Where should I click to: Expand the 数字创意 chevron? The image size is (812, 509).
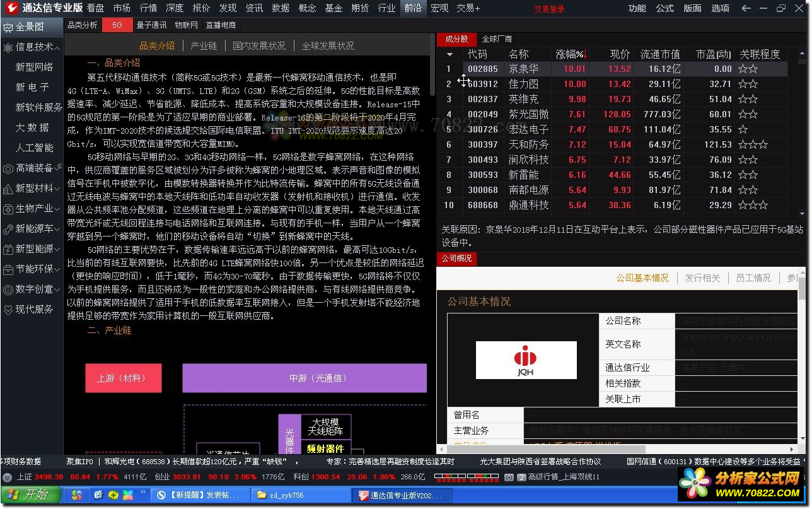[x=57, y=290]
